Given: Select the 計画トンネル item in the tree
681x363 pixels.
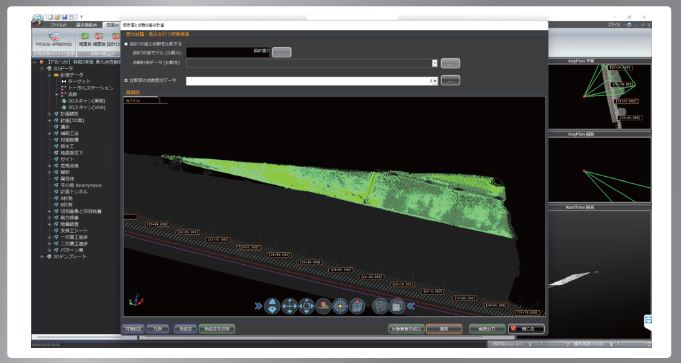Looking at the screenshot, I should click(x=74, y=191).
